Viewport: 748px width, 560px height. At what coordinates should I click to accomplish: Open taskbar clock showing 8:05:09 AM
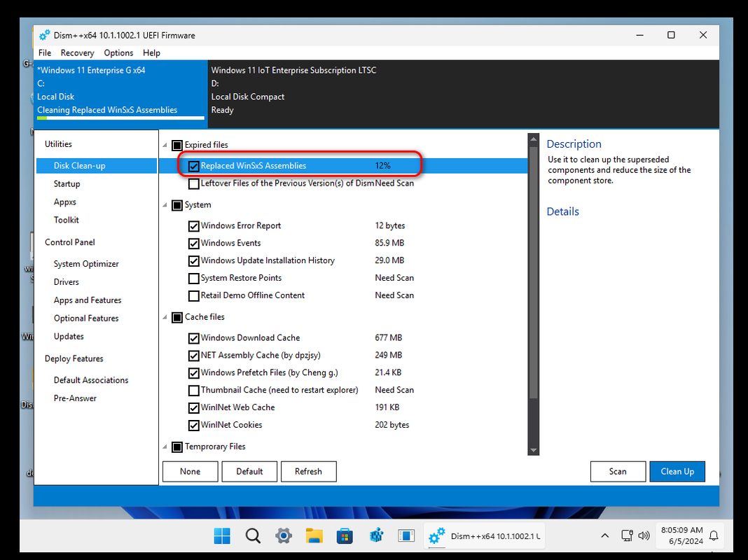681,535
